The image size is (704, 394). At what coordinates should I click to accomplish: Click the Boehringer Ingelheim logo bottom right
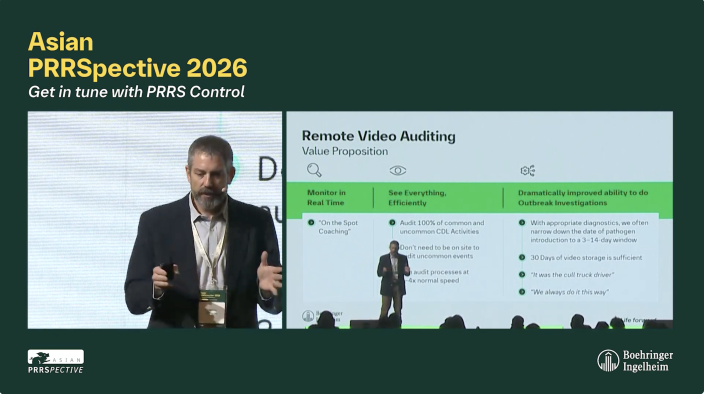click(635, 361)
